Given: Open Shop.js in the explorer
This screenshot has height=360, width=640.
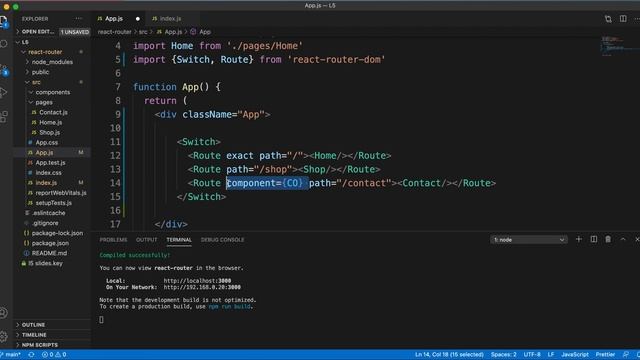Looking at the screenshot, I should point(49,132).
